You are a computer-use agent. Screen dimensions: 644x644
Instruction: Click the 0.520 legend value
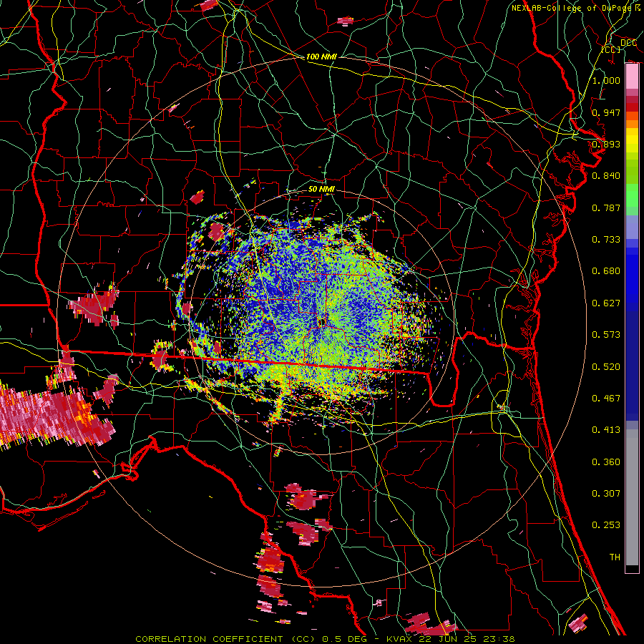pyautogui.click(x=606, y=367)
